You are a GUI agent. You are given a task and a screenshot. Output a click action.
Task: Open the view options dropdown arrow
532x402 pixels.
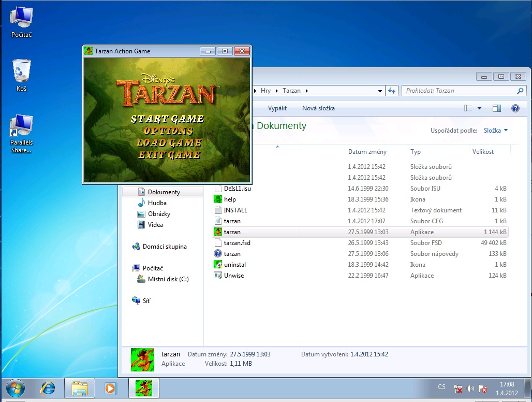tap(479, 108)
